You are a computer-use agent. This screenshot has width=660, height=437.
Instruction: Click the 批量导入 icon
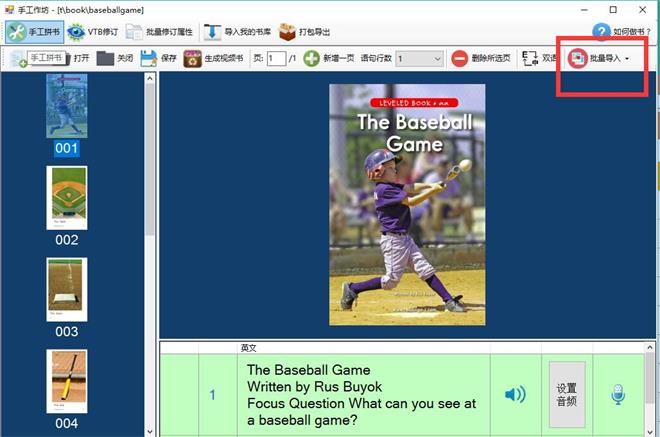(578, 58)
